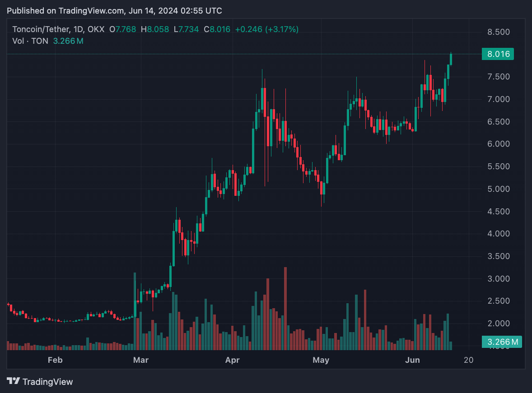Click the 20 date label on time axis

coord(469,360)
